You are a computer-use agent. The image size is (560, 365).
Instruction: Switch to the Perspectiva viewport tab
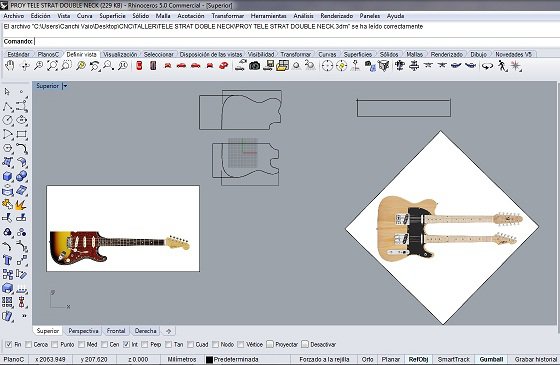coord(83,331)
